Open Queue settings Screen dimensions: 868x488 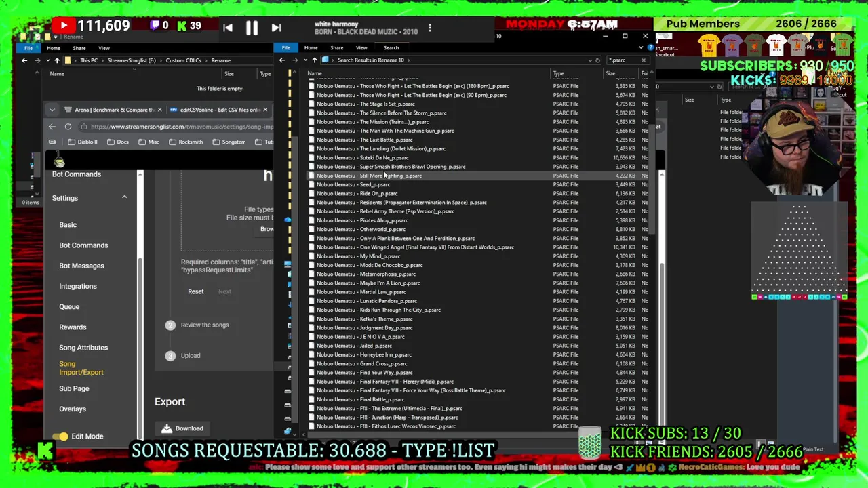(69, 307)
